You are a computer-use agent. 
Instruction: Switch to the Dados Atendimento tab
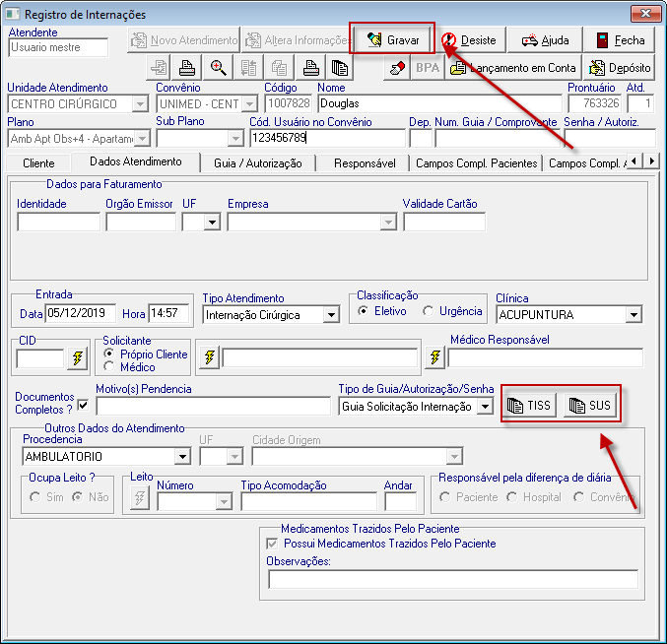click(x=136, y=161)
